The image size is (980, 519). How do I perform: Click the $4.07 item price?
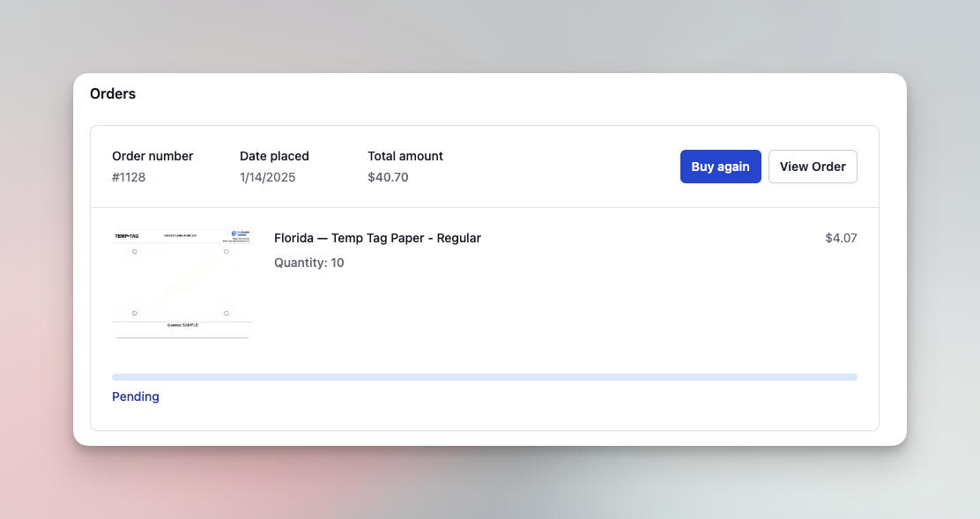(840, 238)
